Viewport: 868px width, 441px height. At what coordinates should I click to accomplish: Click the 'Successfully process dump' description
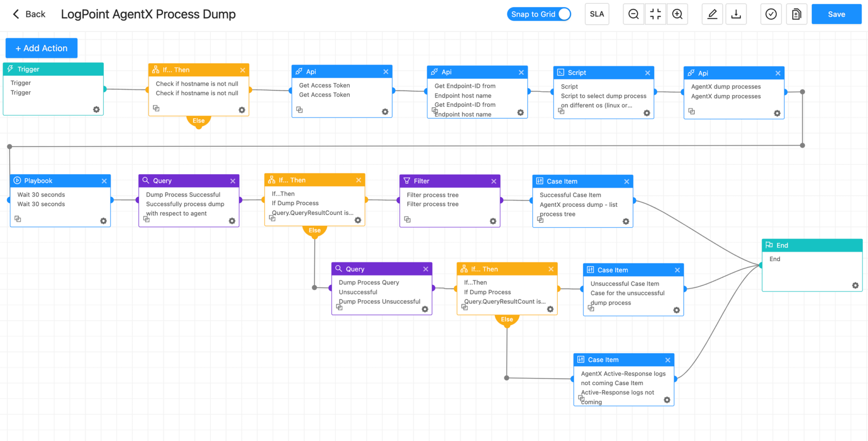pos(185,204)
